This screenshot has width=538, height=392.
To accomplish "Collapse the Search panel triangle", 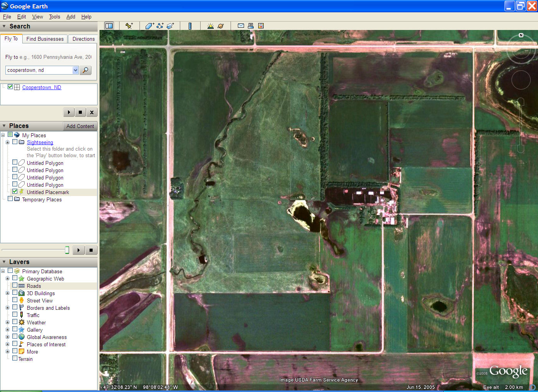I will 4,26.
